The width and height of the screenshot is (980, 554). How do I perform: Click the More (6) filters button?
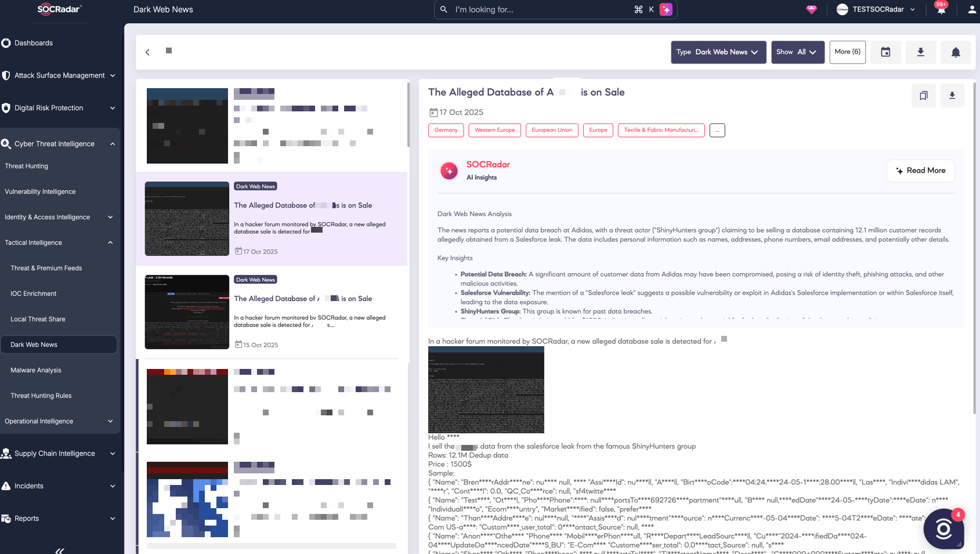tap(848, 52)
